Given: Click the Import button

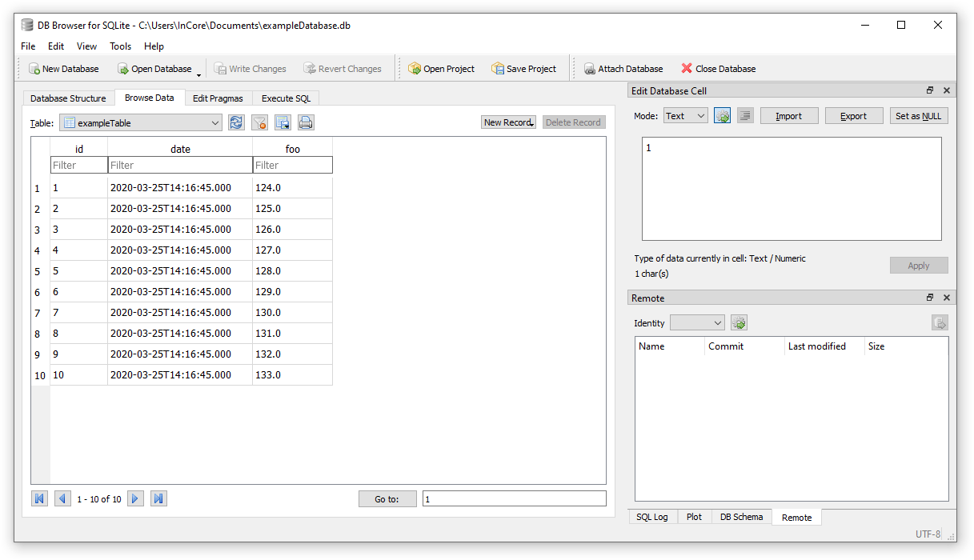Looking at the screenshot, I should (789, 116).
